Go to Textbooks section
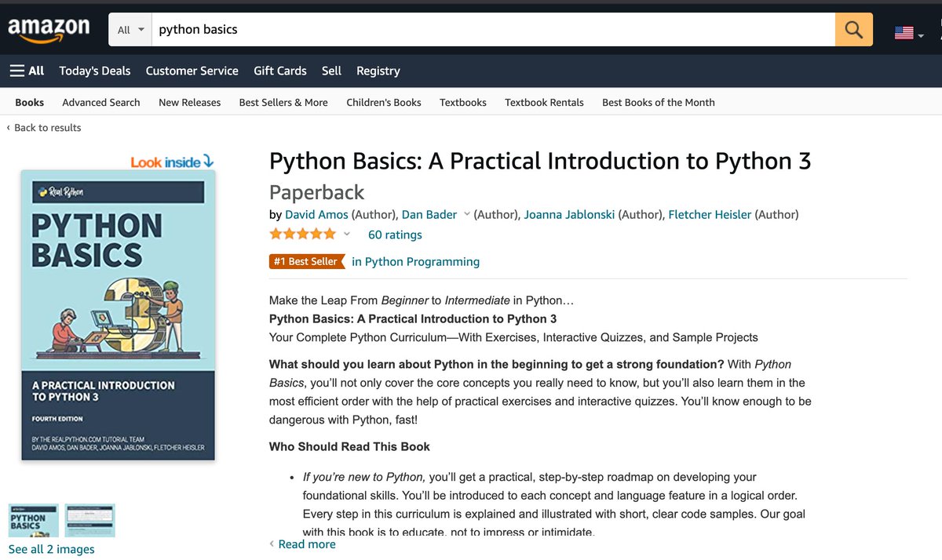 pos(463,102)
